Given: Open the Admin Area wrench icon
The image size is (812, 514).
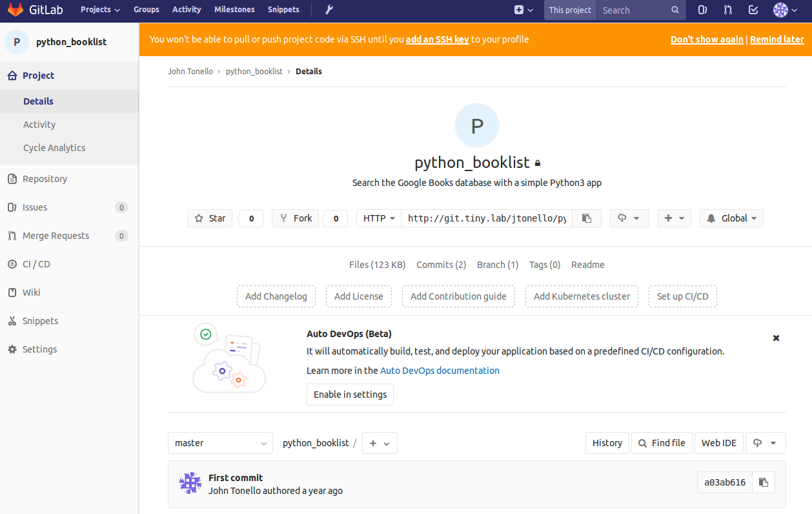Looking at the screenshot, I should point(328,10).
